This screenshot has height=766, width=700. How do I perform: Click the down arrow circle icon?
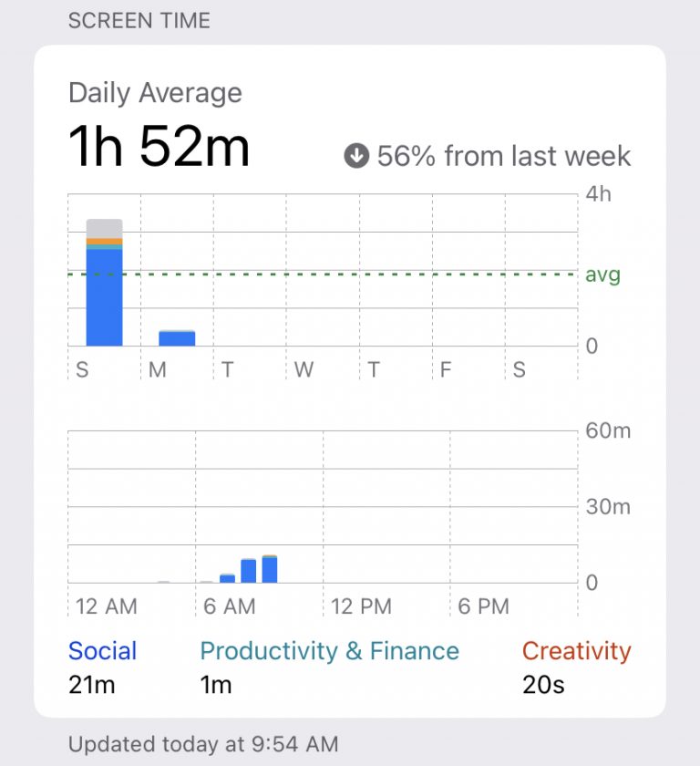coord(355,156)
